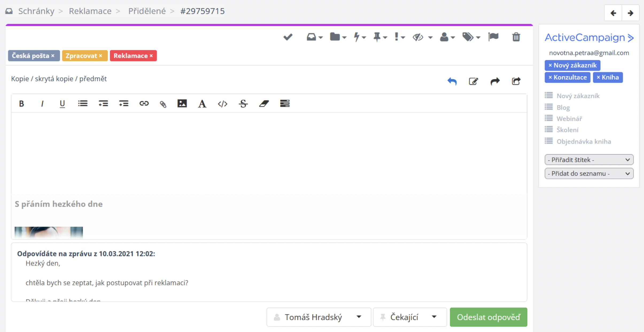Viewport: 644px width, 332px height.
Task: Click the trash delete icon
Action: (516, 37)
